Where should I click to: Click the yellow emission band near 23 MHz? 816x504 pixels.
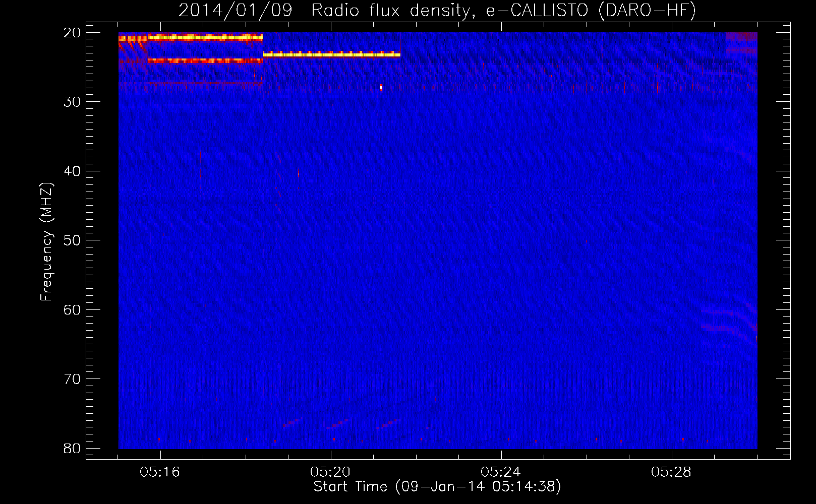point(331,54)
